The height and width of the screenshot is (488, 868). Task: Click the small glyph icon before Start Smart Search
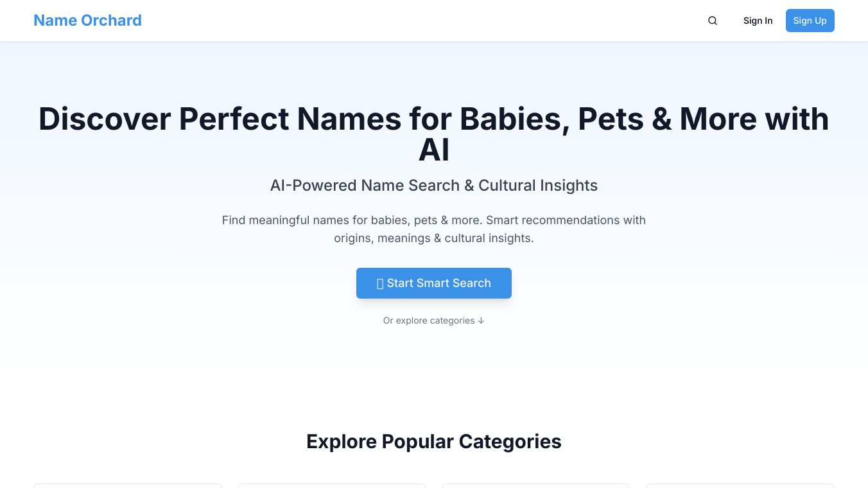380,284
